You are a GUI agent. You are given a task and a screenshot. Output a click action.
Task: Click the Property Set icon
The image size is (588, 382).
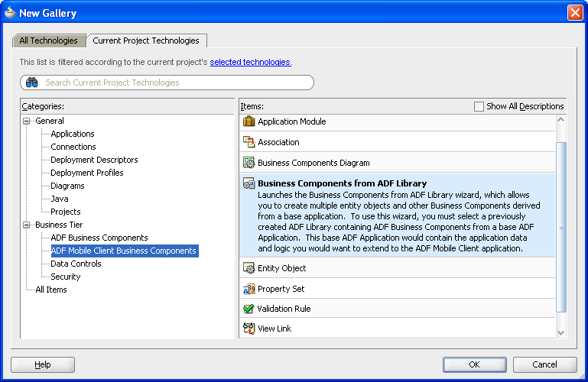click(249, 289)
